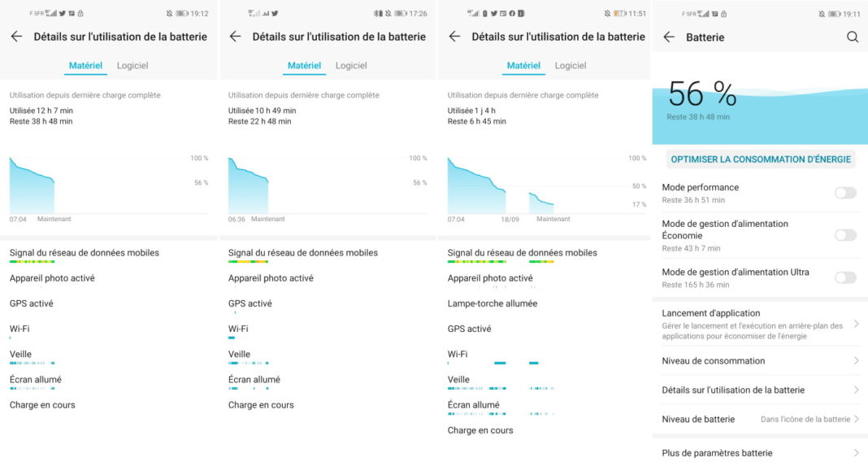Expand Lancement d'application chevron
This screenshot has width=868, height=471.
pyautogui.click(x=857, y=324)
